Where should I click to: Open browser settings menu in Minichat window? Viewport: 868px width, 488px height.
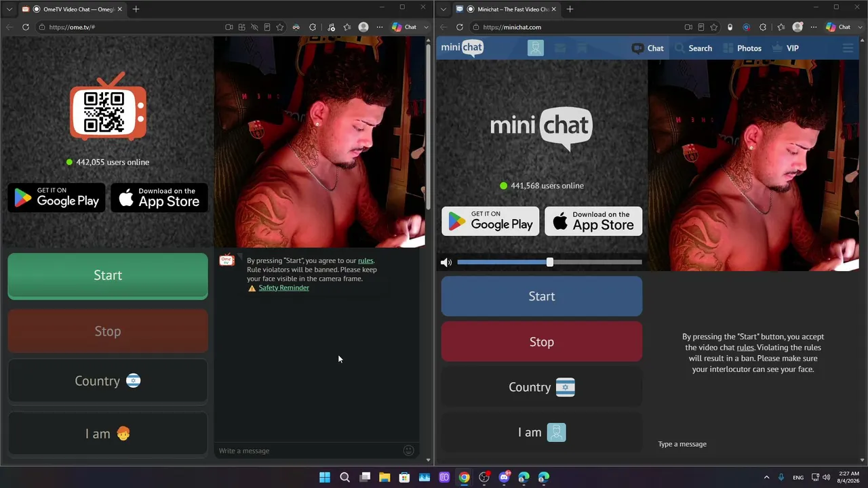(x=814, y=27)
